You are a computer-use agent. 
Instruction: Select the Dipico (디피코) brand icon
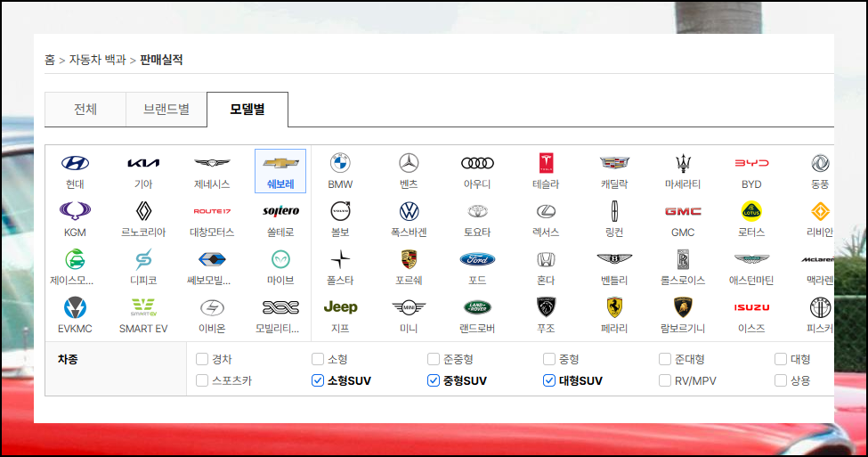point(143,259)
